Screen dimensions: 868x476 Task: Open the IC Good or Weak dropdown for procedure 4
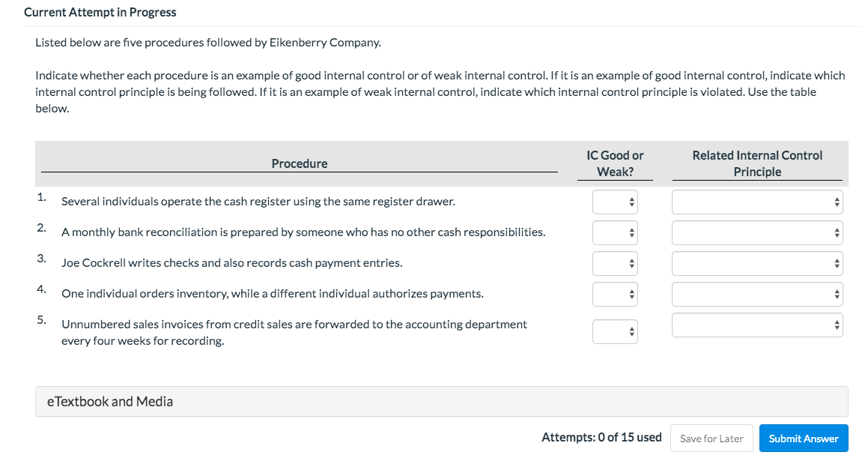614,294
